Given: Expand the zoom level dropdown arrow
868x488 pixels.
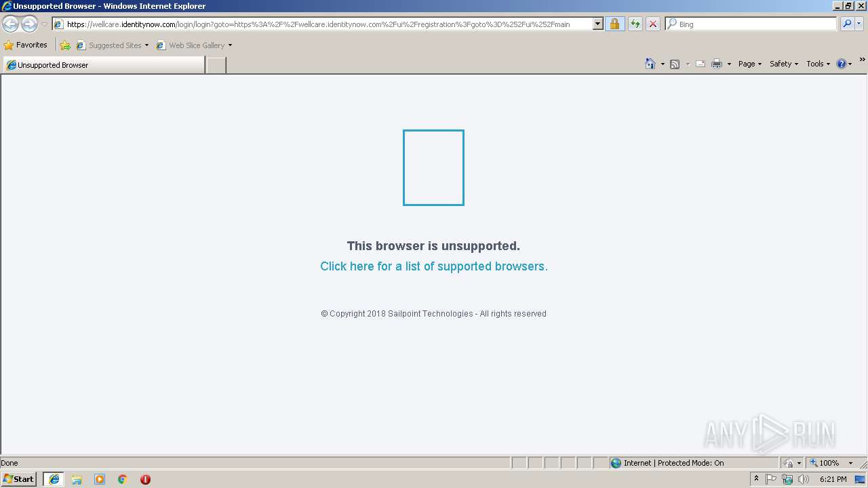Looking at the screenshot, I should coord(850,463).
